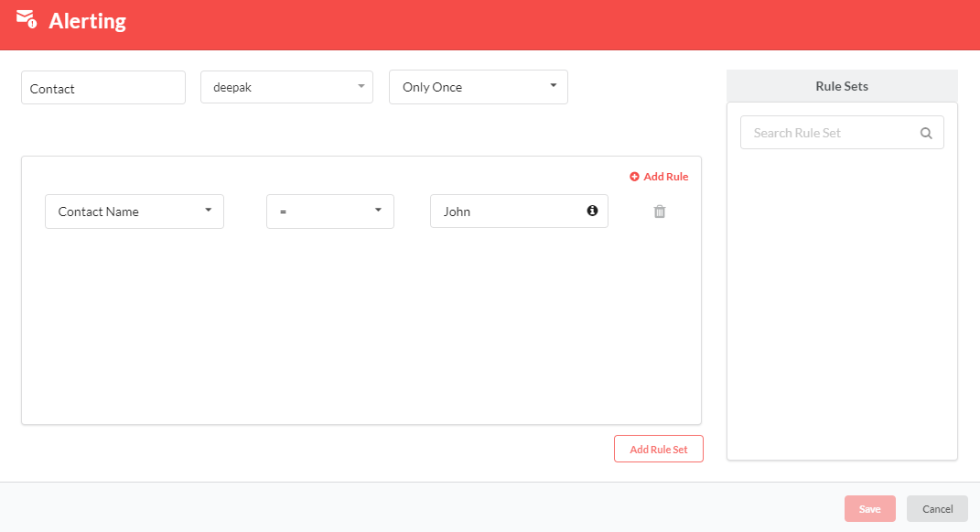
Task: Click the Alerting title text
Action: coord(88,21)
